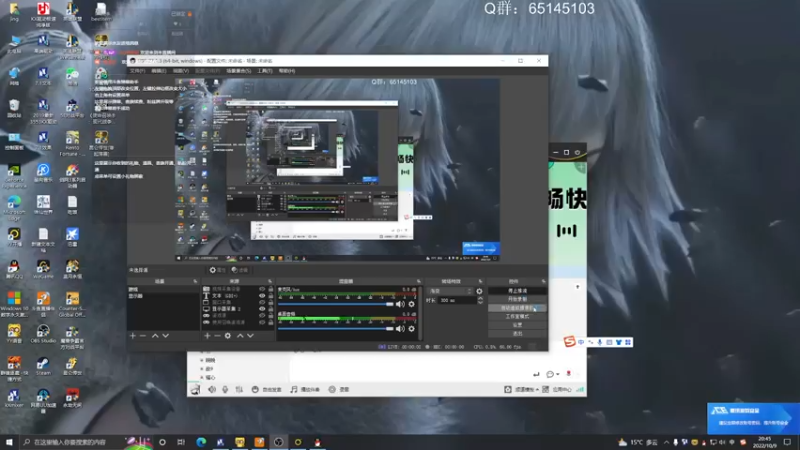Open the 文件(F) menu in OBS
This screenshot has height=450, width=800.
[x=137, y=71]
